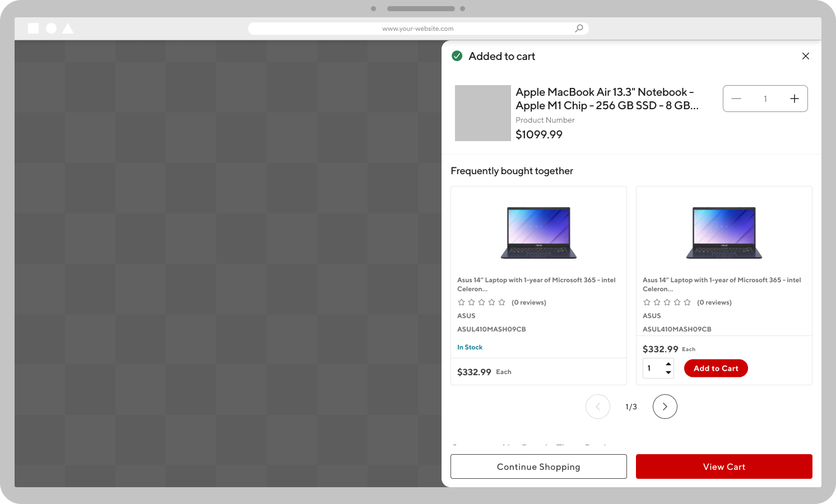Viewport: 836px width, 504px height.
Task: Click second card's ASUL410MASH09CB model number
Action: point(677,329)
